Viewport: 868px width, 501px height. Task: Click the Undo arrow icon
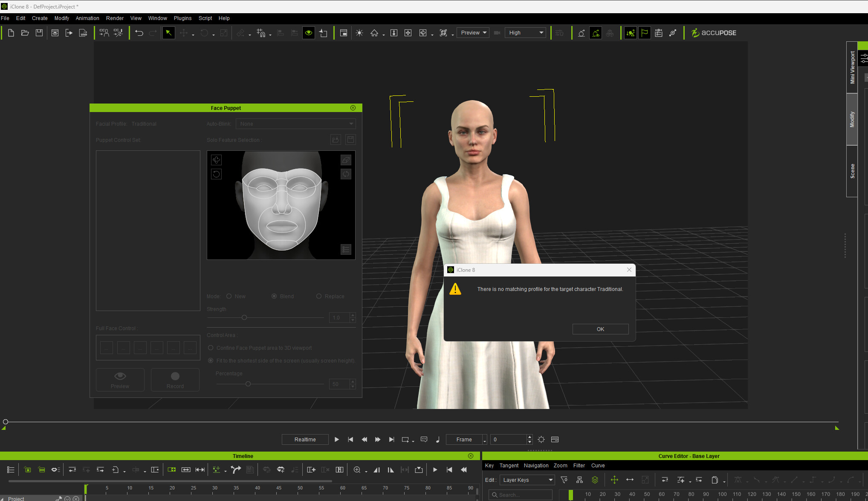(x=139, y=33)
